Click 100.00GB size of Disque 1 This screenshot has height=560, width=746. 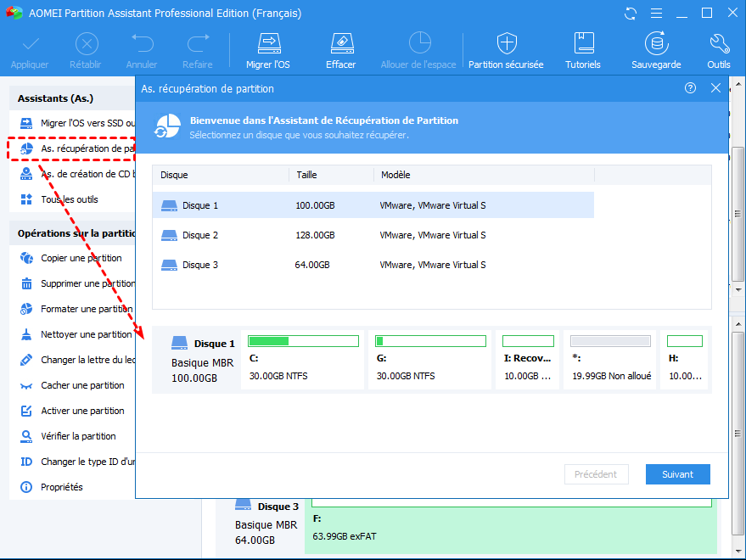click(315, 205)
